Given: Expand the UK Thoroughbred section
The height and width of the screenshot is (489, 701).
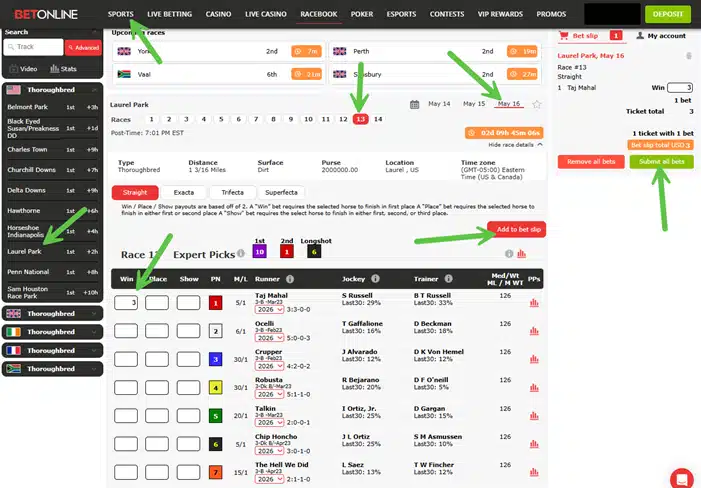Looking at the screenshot, I should click(x=52, y=313).
